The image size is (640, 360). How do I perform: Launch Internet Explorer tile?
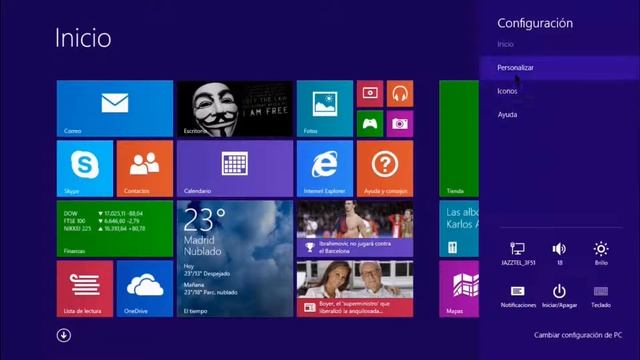point(325,169)
